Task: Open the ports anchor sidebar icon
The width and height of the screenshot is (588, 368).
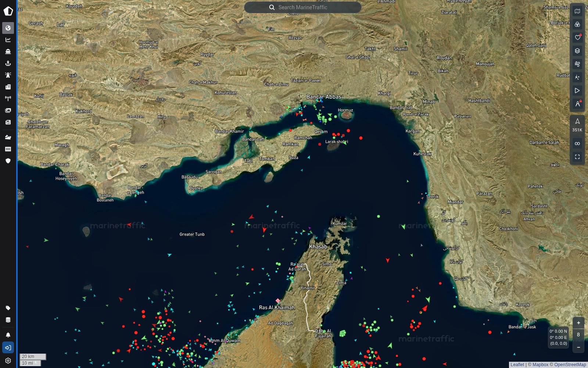Action: pyautogui.click(x=8, y=63)
